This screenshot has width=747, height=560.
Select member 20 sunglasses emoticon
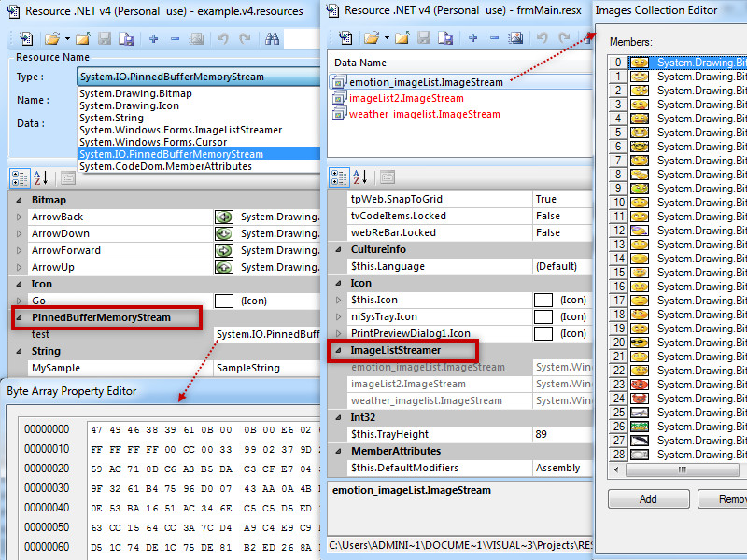678,343
